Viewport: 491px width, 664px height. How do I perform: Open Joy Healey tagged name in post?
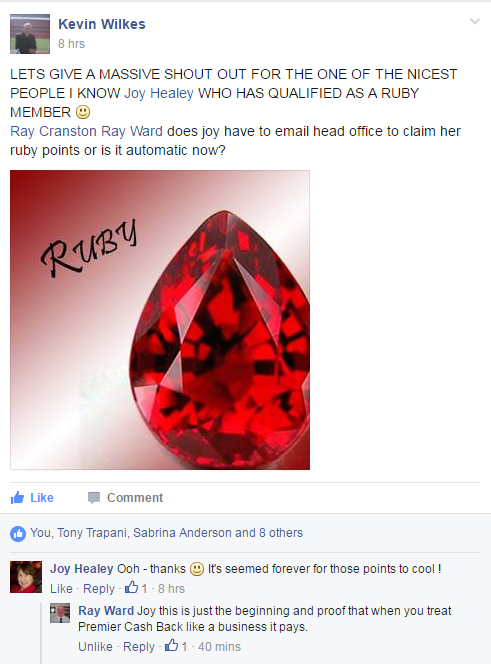159,93
